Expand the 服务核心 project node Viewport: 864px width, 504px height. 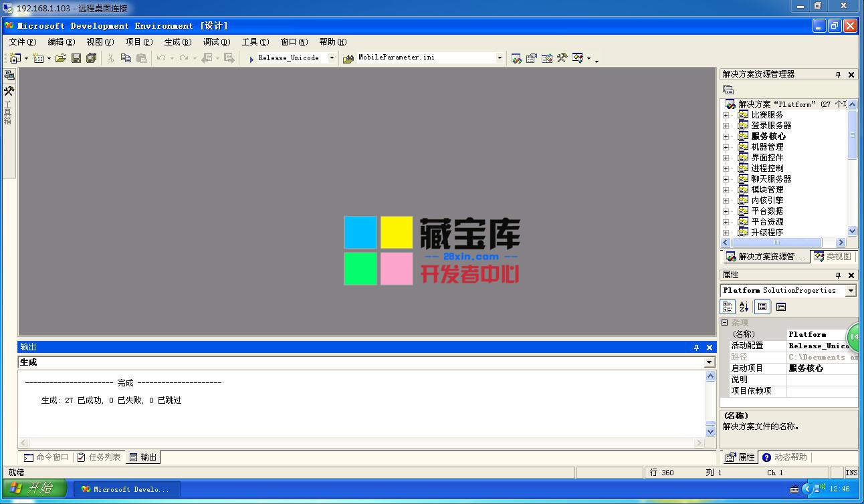tap(726, 136)
